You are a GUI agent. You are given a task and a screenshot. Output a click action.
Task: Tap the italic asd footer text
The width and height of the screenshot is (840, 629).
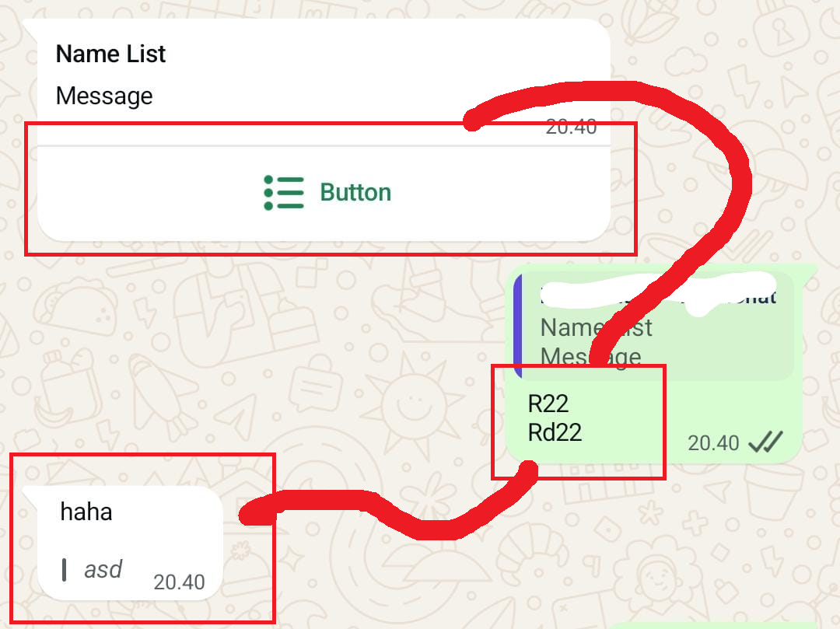[103, 569]
